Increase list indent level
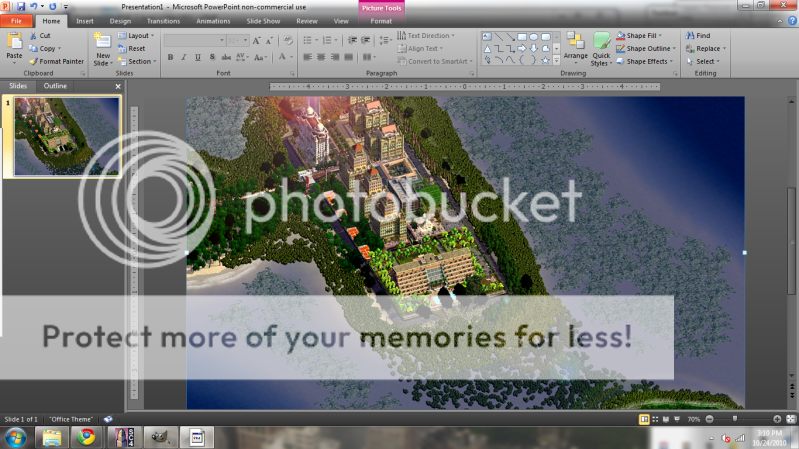This screenshot has height=449, width=799. pos(365,40)
